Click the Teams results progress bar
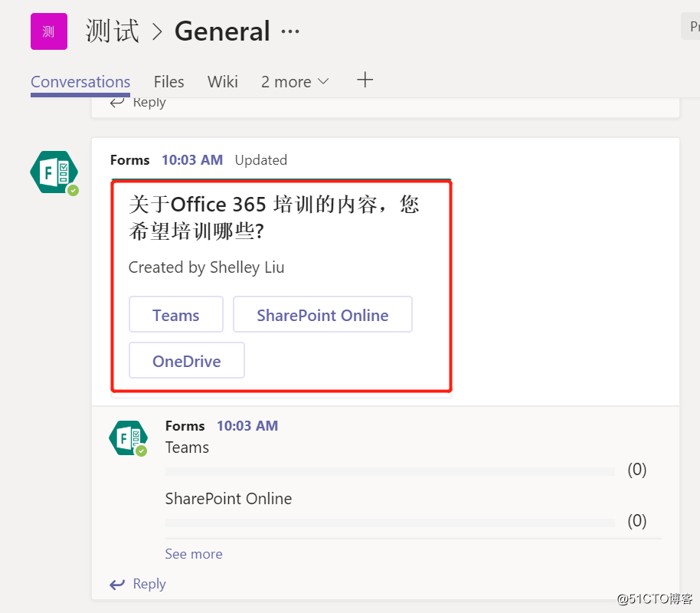Screen dimensions: 700x613 [x=390, y=471]
